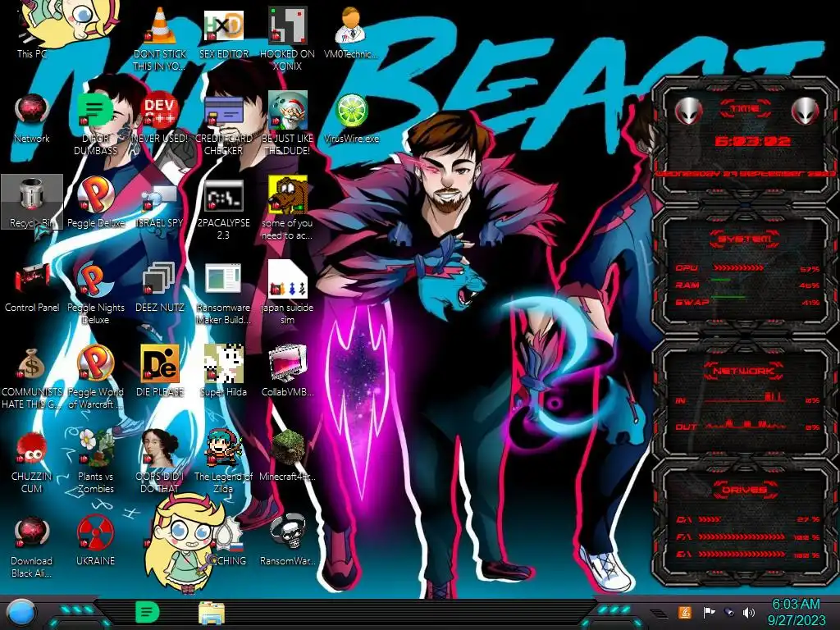This screenshot has width=840, height=630.
Task: Open the volume speaker tray icon
Action: click(748, 612)
